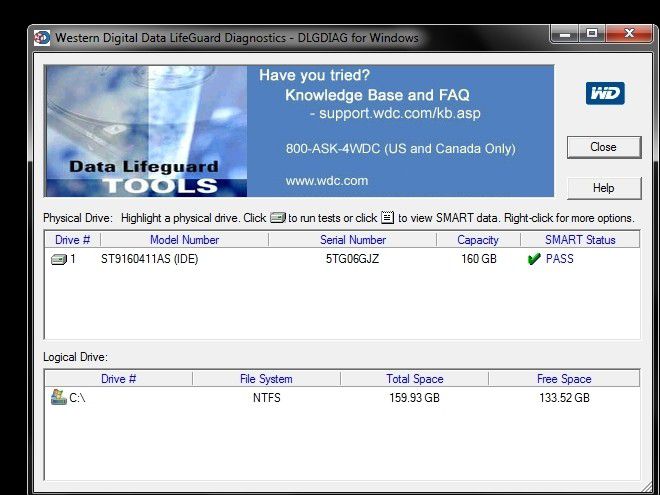The image size is (660, 495).
Task: Click the NTFS file system cell
Action: tap(266, 397)
